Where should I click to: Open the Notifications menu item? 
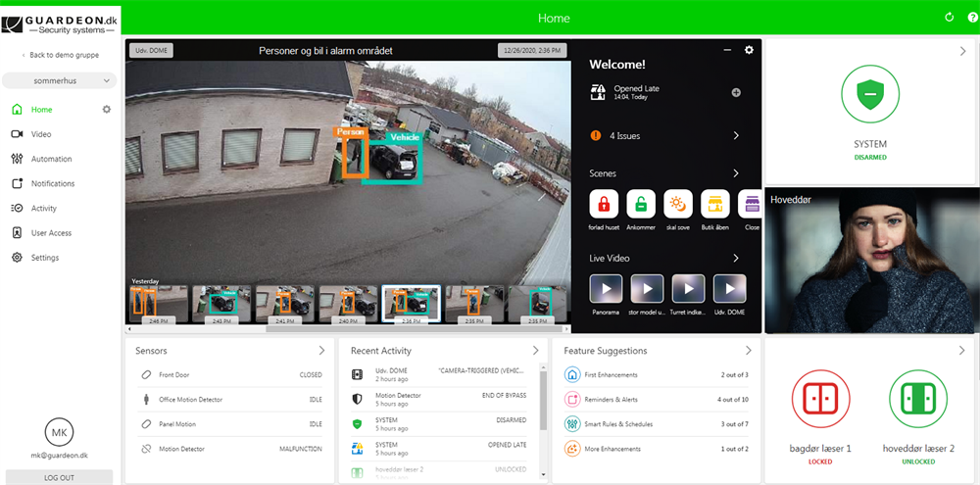click(x=53, y=184)
